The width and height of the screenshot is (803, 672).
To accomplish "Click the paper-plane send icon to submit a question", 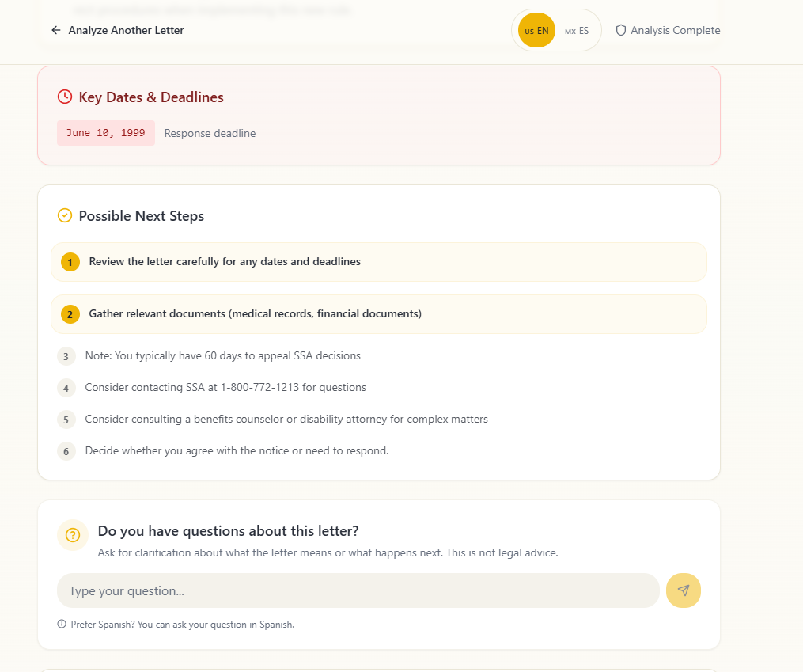I will pos(683,590).
